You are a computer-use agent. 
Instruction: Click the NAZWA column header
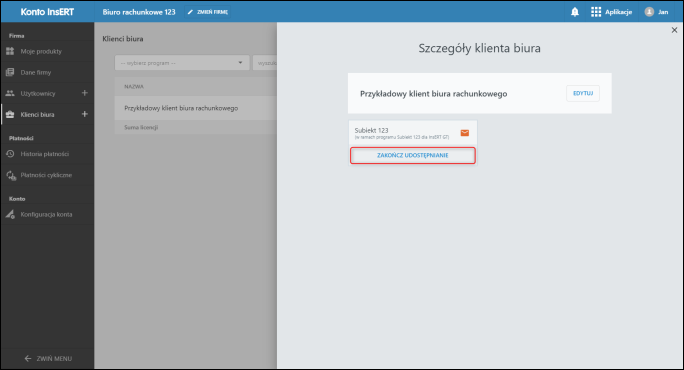point(134,86)
